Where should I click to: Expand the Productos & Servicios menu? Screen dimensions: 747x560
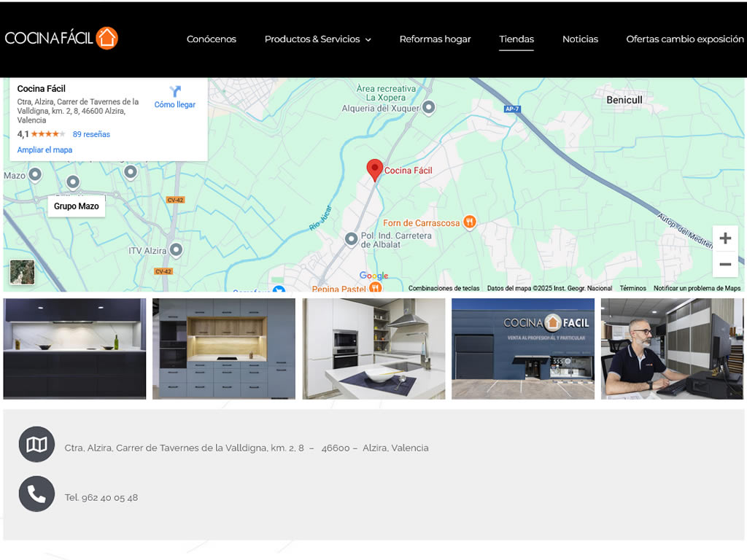[x=317, y=39]
